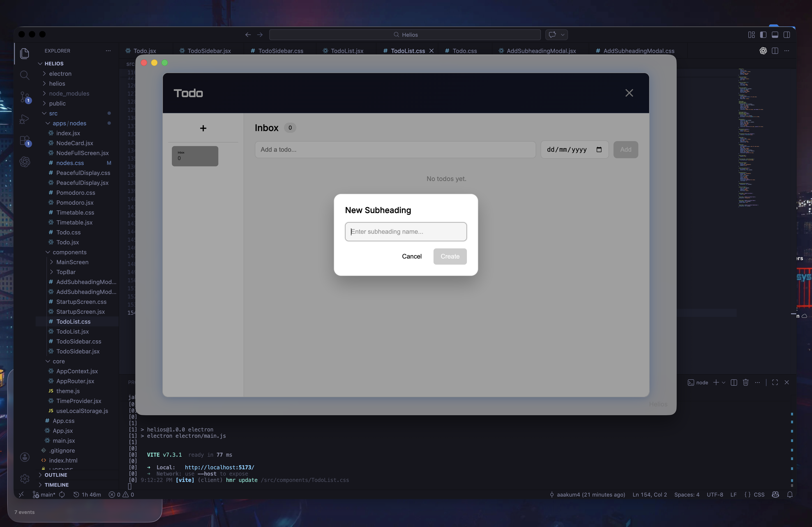The height and width of the screenshot is (527, 812).
Task: Open the Search view in activity bar
Action: click(25, 75)
